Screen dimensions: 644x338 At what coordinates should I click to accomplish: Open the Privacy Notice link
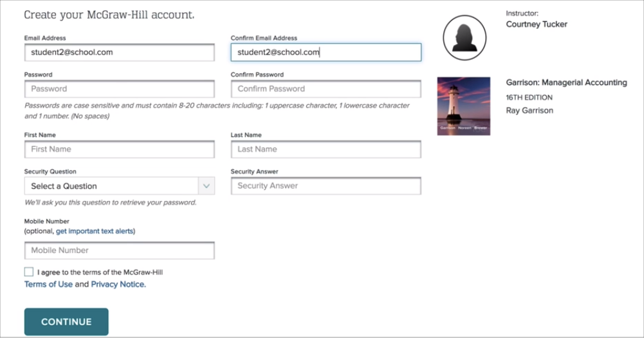[118, 284]
